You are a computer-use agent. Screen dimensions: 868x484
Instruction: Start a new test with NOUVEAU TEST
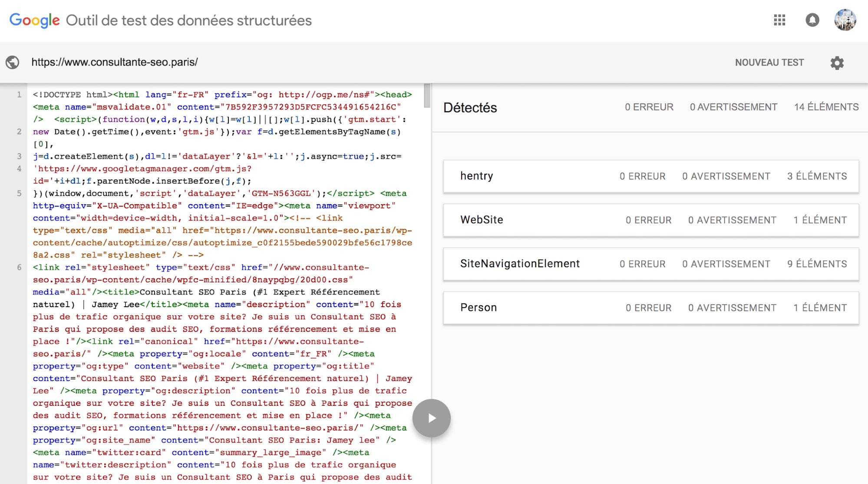click(769, 63)
